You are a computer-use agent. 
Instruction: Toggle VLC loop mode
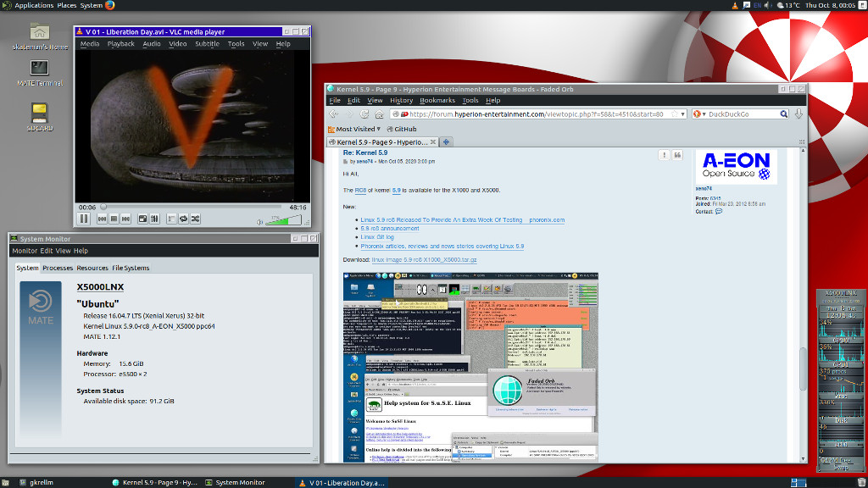point(183,219)
